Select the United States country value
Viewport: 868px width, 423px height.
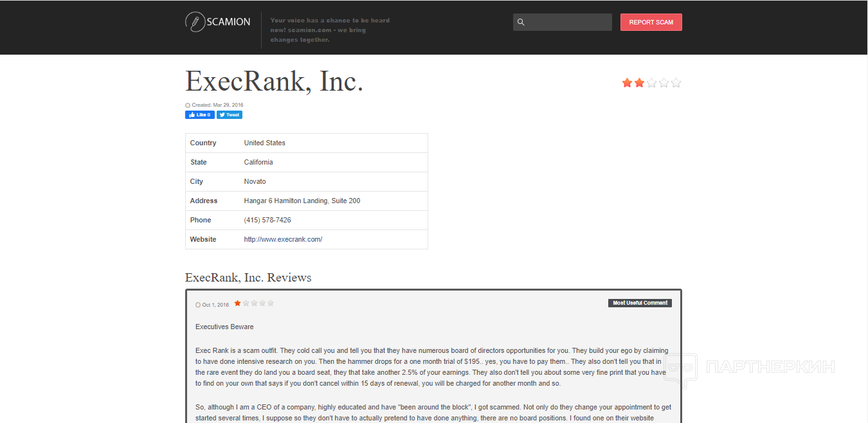click(265, 143)
